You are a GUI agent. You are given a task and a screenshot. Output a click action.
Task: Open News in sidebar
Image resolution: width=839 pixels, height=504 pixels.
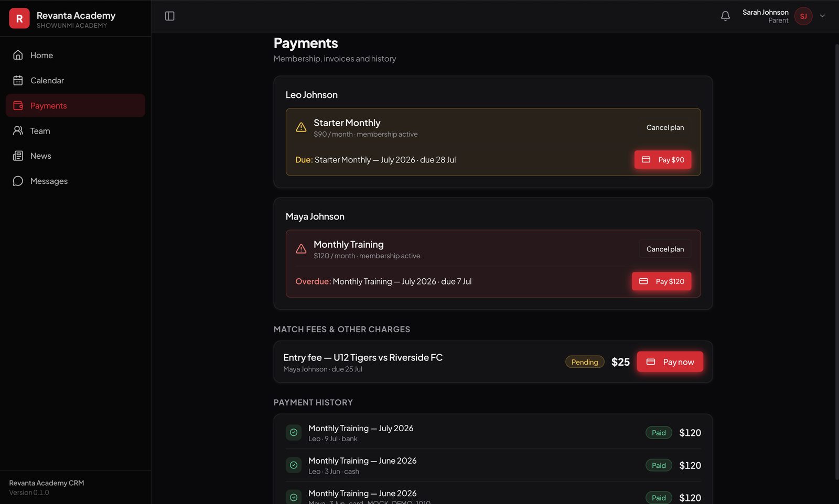coord(76,156)
